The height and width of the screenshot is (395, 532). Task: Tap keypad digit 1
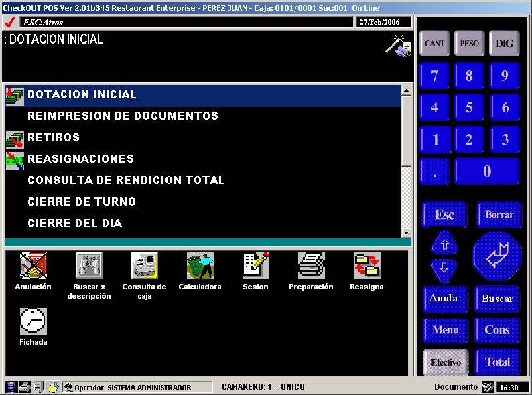[x=436, y=139]
